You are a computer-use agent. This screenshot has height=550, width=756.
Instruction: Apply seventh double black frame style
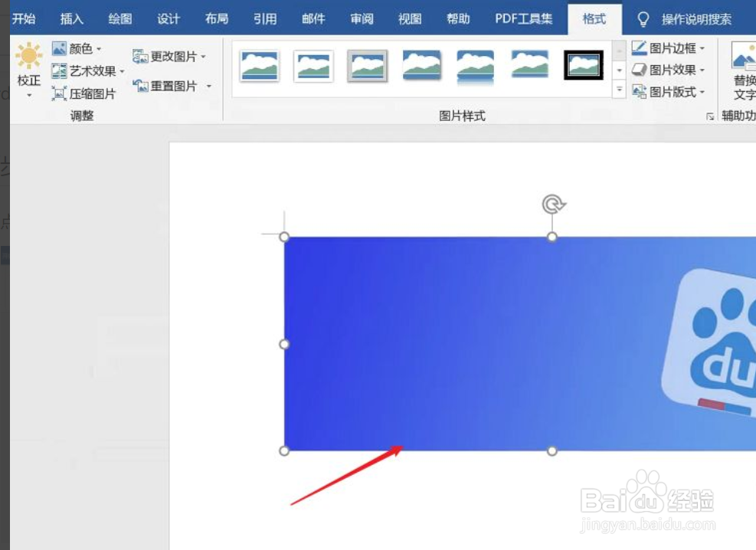tap(584, 65)
